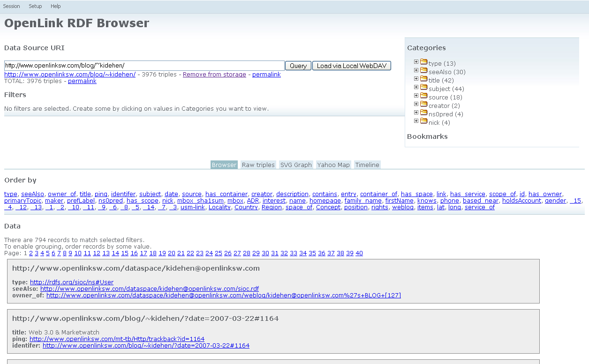The height and width of the screenshot is (364, 589).
Task: Order records by family_name
Action: (x=363, y=200)
